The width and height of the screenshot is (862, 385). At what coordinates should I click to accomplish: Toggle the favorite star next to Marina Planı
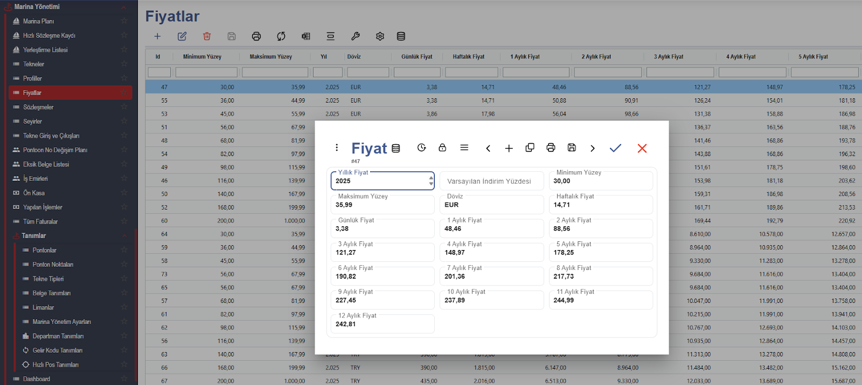click(x=124, y=21)
